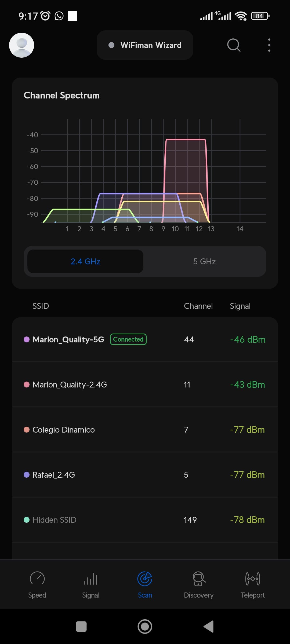The image size is (290, 644).
Task: Tap the Android back navigation arrow
Action: pyautogui.click(x=209, y=627)
